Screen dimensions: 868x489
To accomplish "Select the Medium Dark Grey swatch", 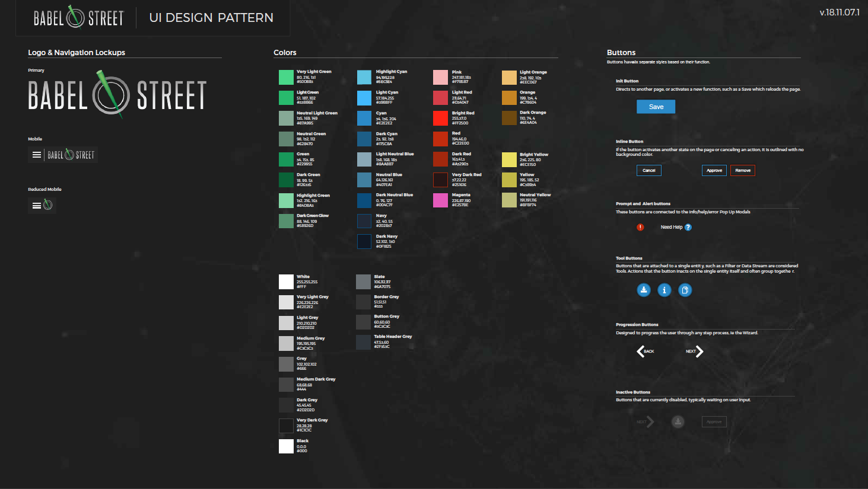I will point(286,384).
